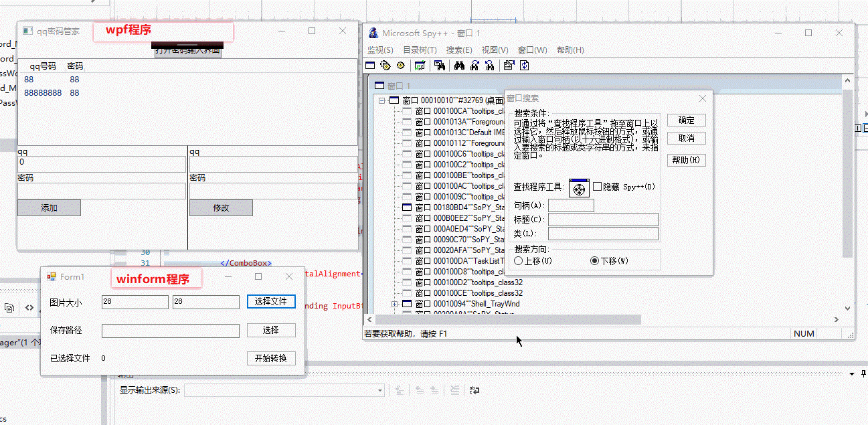The image size is (868, 425).
Task: Open the 视图(V) menu in Spy++
Action: point(495,50)
